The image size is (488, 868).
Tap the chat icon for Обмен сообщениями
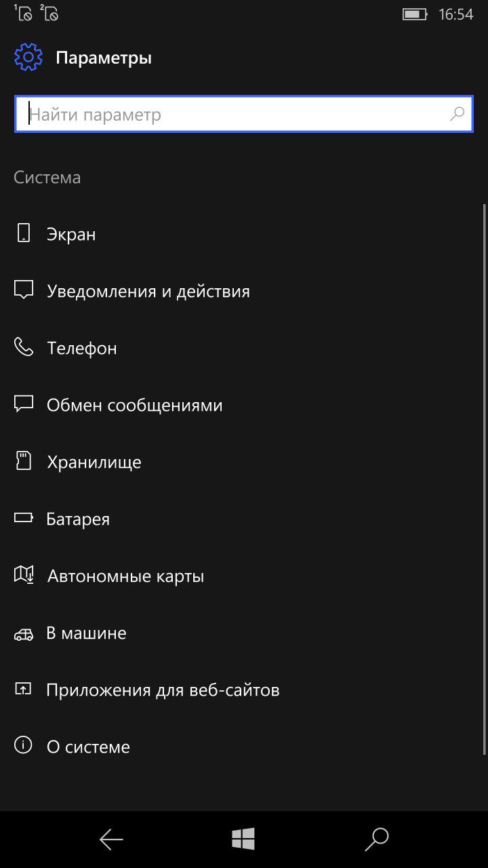click(24, 404)
